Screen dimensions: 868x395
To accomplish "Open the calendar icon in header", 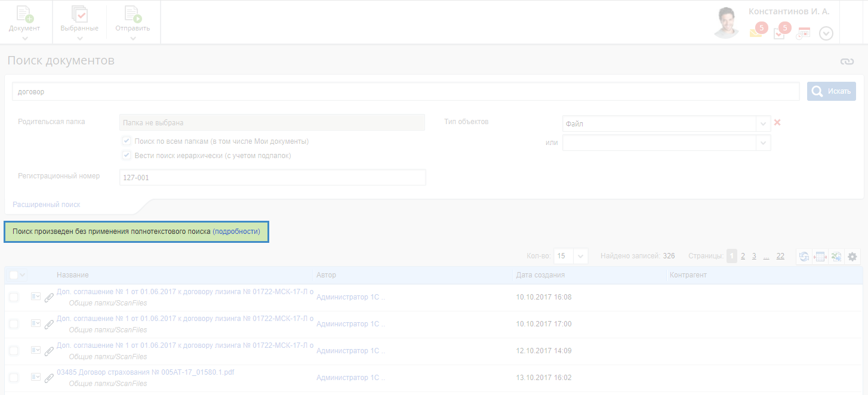I will (804, 33).
